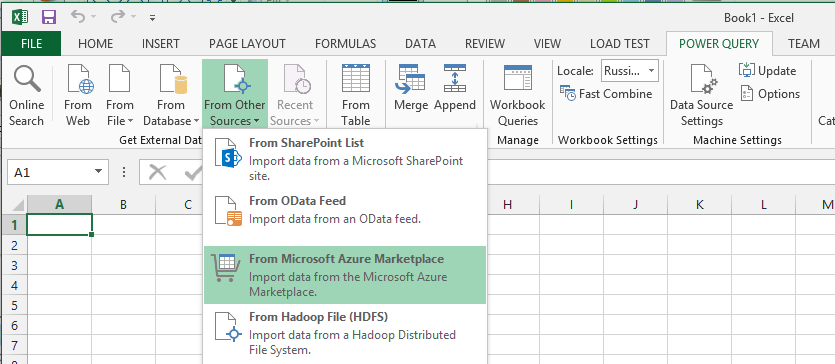835x364 pixels.
Task: Choose From Hadoop File (HDFS)
Action: click(345, 333)
